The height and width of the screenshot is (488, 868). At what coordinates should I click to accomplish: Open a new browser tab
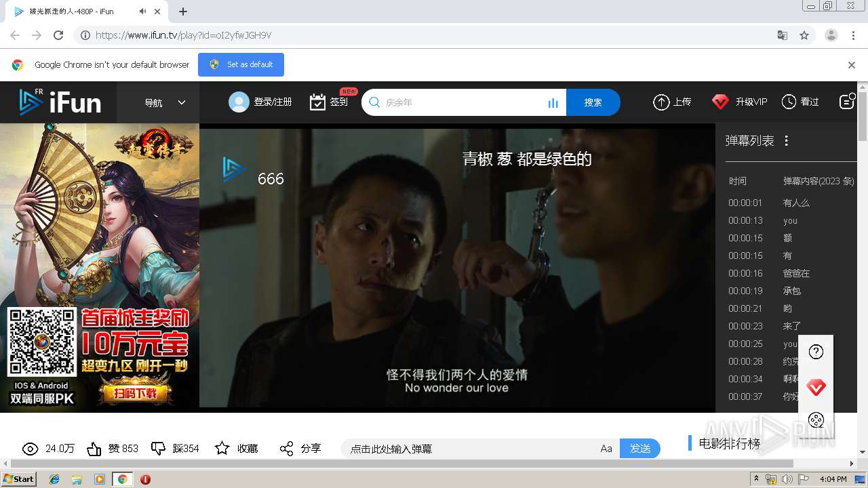tap(183, 12)
